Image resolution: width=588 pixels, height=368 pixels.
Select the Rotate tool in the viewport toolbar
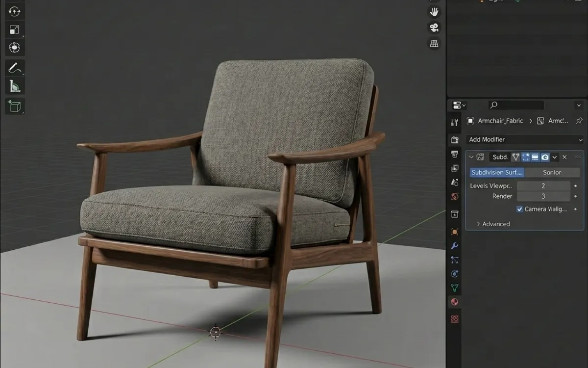(x=15, y=11)
